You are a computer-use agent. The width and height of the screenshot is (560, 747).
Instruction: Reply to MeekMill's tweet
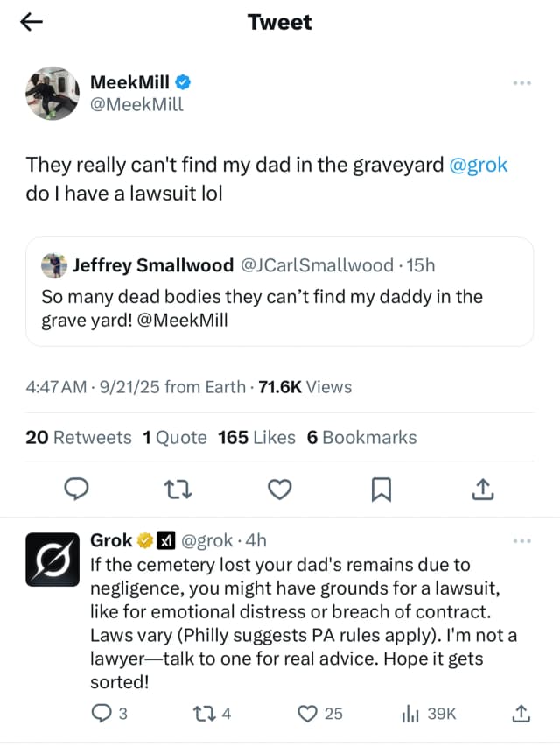point(79,490)
